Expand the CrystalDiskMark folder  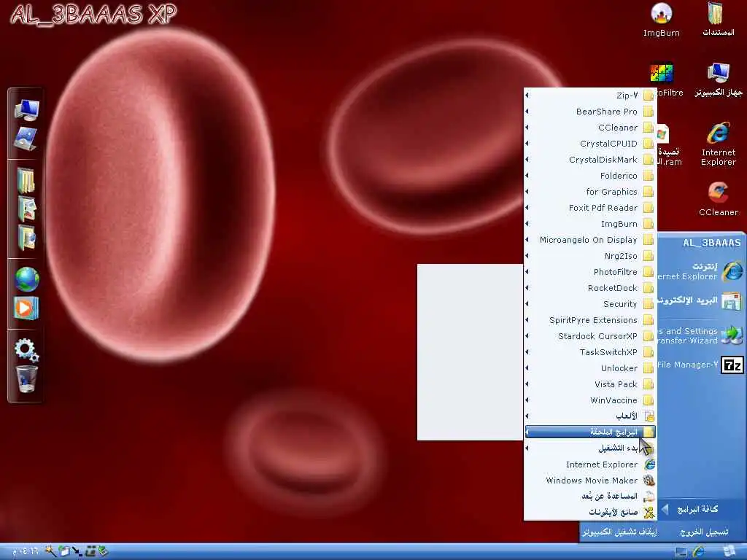[x=590, y=160]
